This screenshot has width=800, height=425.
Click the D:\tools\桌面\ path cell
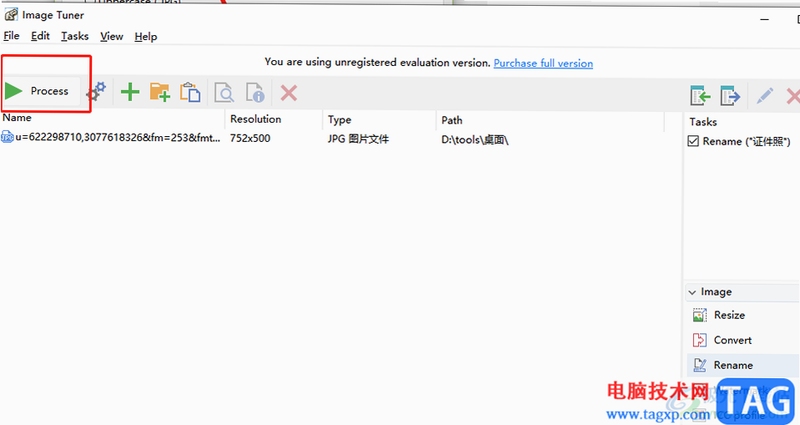click(x=475, y=140)
